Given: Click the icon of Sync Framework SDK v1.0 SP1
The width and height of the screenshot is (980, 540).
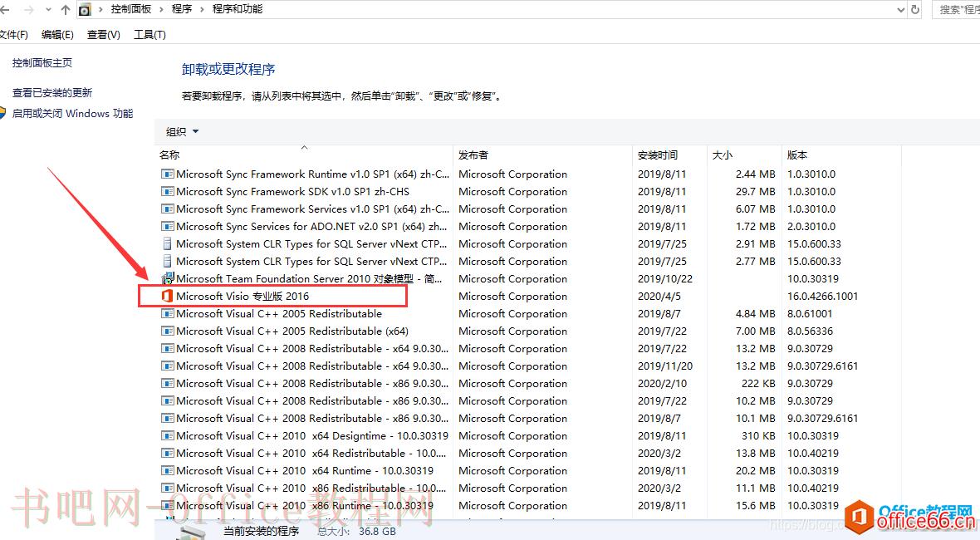Looking at the screenshot, I should tap(167, 191).
